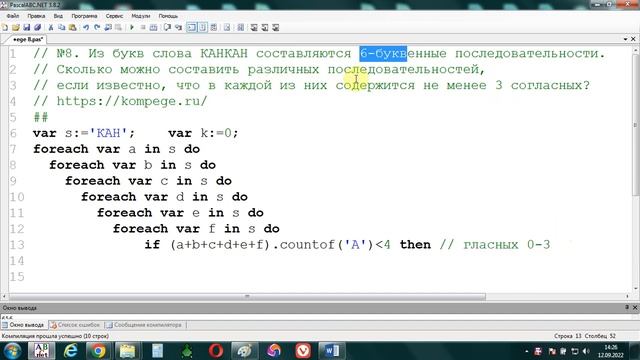Click the step into debug icon
640x360 pixels.
point(178,27)
